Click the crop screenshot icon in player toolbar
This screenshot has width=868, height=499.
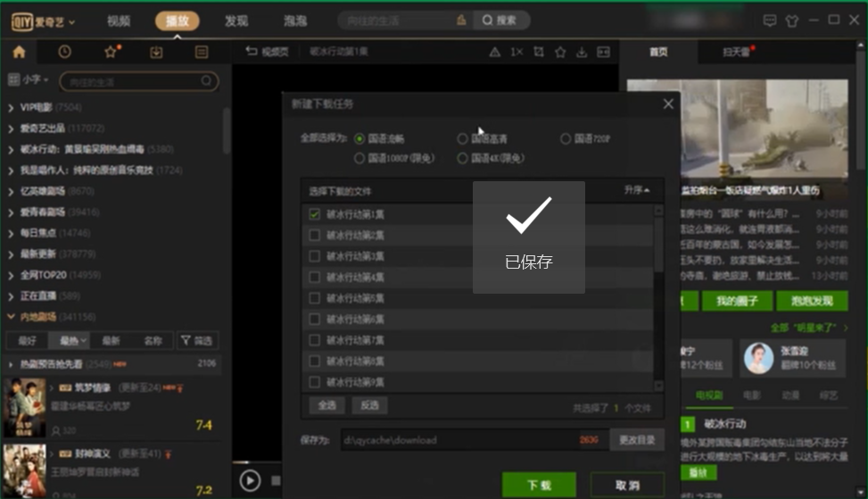coord(539,52)
